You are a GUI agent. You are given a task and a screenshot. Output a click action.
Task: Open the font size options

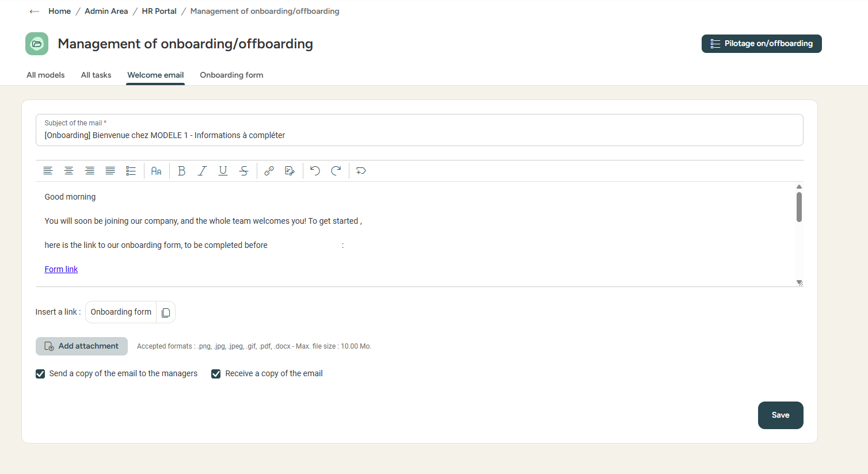pyautogui.click(x=156, y=171)
